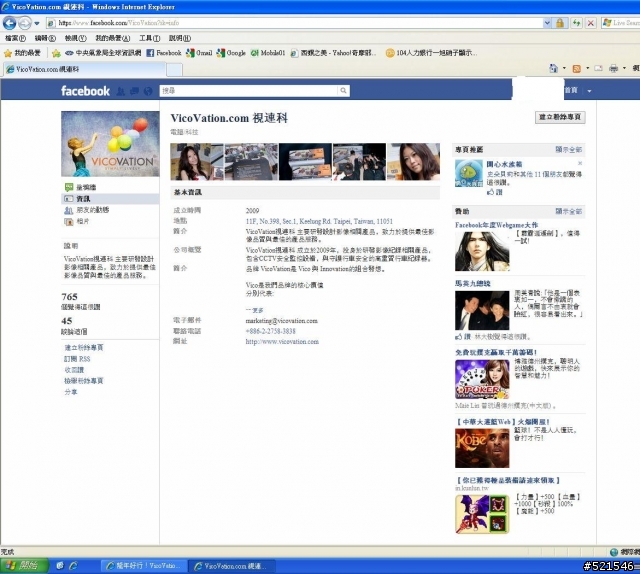Show all recommended pages link
Screen dimensions: 640x574
[x=569, y=149]
